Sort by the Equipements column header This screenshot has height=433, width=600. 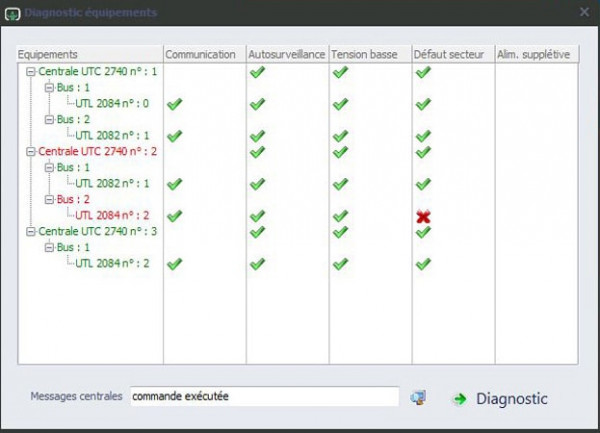click(90, 54)
